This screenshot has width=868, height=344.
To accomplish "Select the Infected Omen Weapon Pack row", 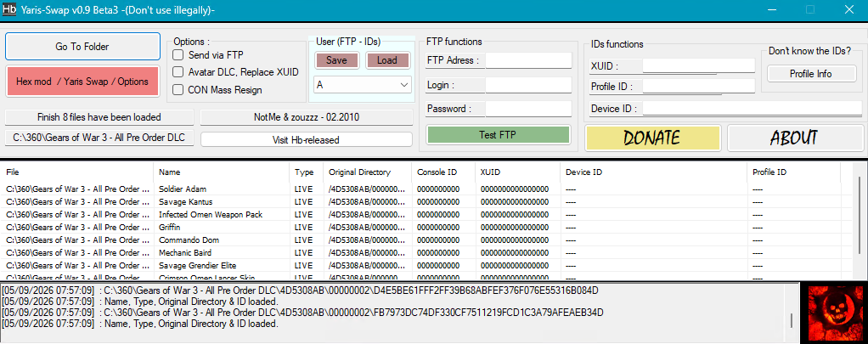I will (x=426, y=215).
